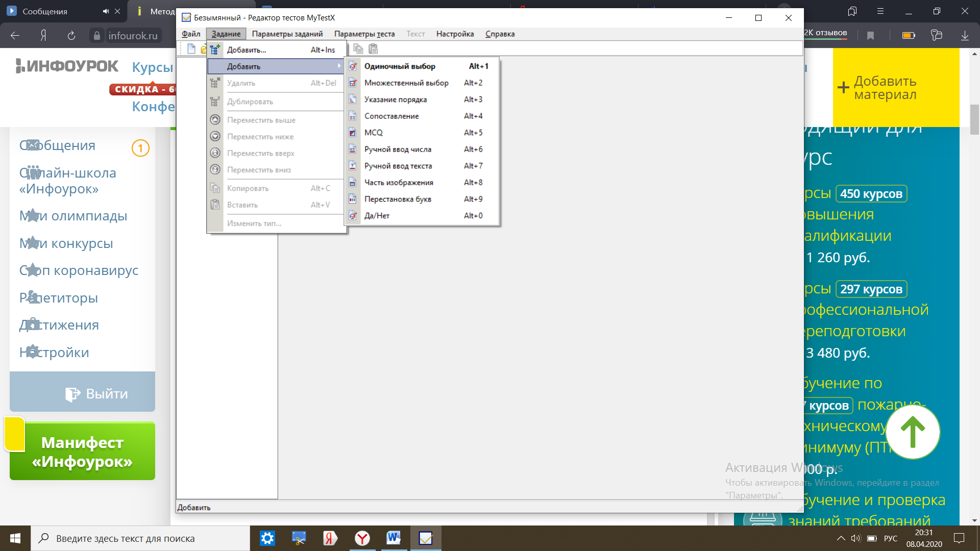The image size is (980, 551).
Task: Click the Часть изображения icon
Action: pos(353,182)
